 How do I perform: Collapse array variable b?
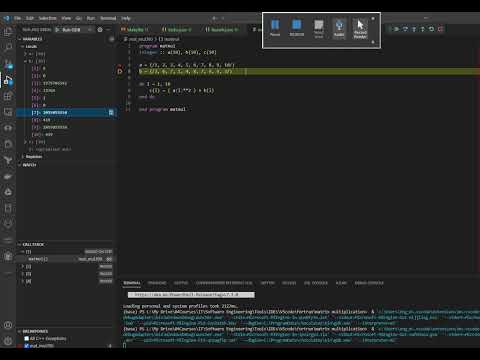coord(25,61)
